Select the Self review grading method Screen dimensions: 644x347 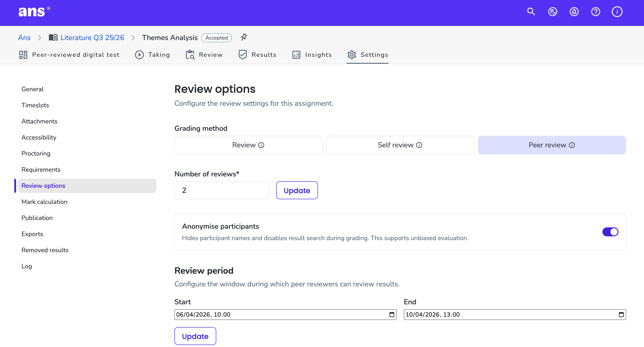coord(400,145)
